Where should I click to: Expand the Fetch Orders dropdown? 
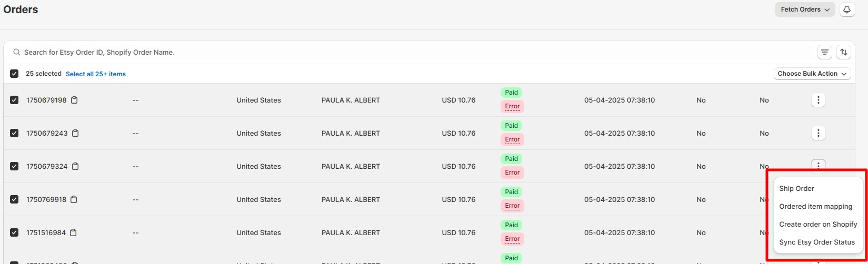click(x=805, y=9)
